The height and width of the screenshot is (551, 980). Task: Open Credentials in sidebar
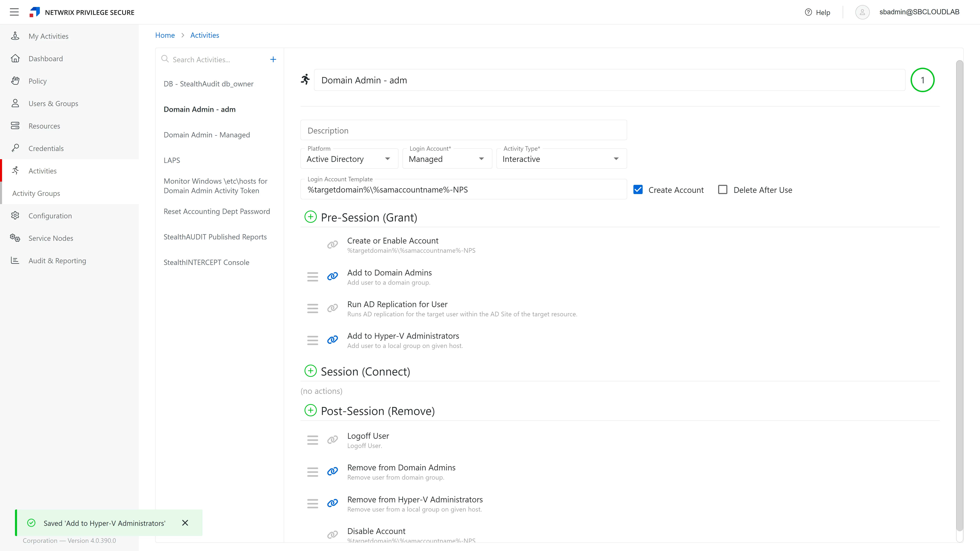[69, 148]
